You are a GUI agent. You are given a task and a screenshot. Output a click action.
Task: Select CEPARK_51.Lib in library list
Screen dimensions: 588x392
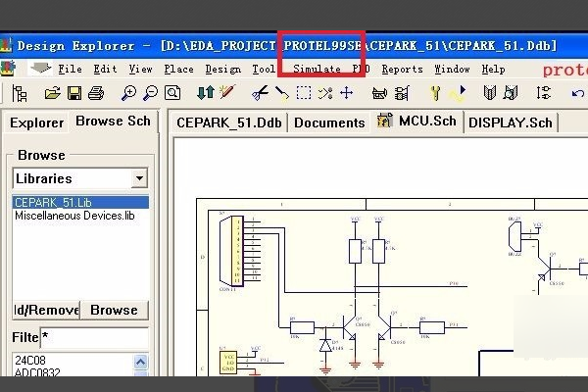coord(80,203)
